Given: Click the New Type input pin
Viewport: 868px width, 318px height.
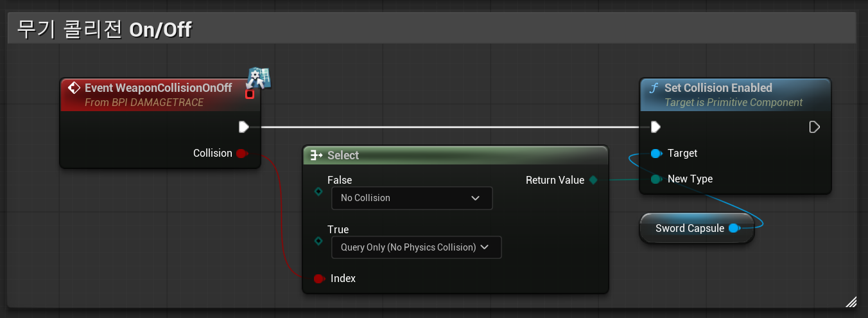Looking at the screenshot, I should click(655, 179).
